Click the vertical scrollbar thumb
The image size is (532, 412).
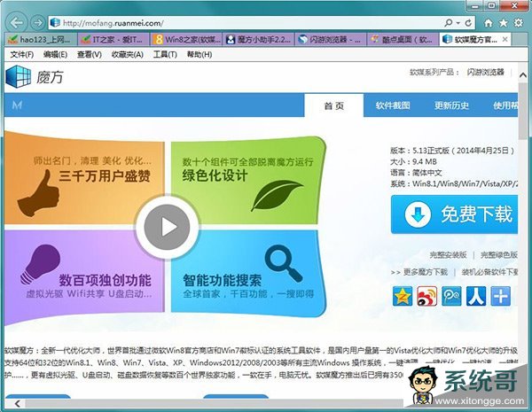tap(523, 111)
